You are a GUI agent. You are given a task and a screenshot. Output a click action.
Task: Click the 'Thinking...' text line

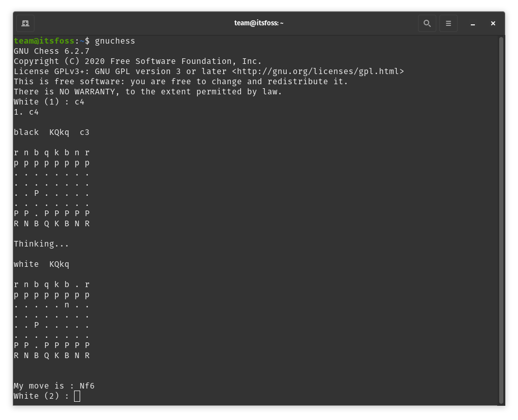[41, 243]
